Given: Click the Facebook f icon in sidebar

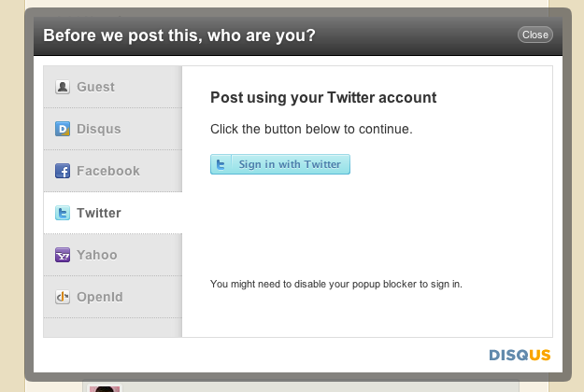Looking at the screenshot, I should [63, 172].
